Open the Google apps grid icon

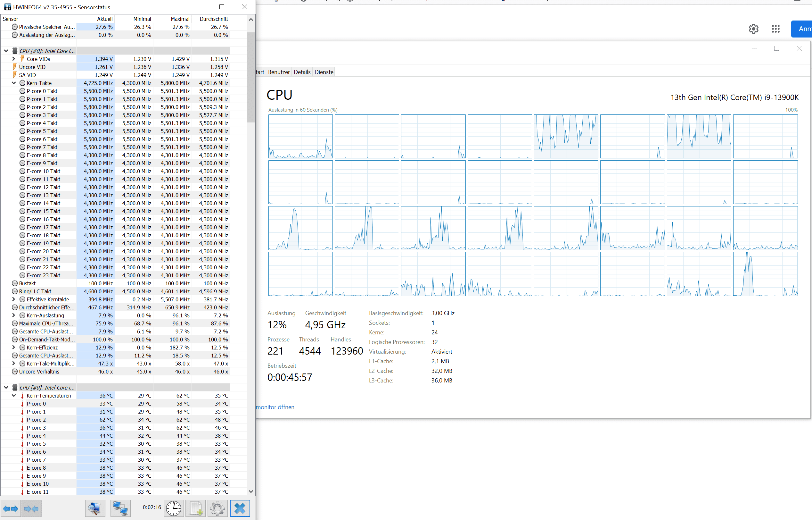point(775,29)
